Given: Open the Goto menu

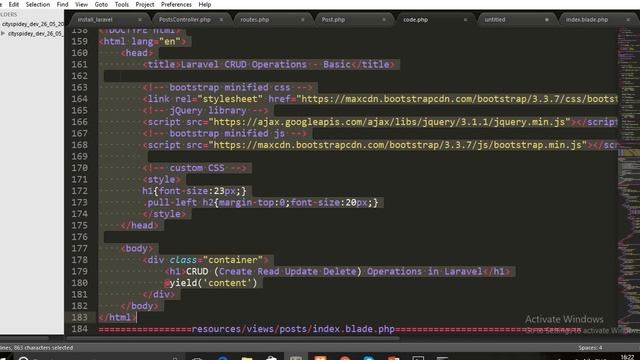Looking at the screenshot, I should (101, 4).
